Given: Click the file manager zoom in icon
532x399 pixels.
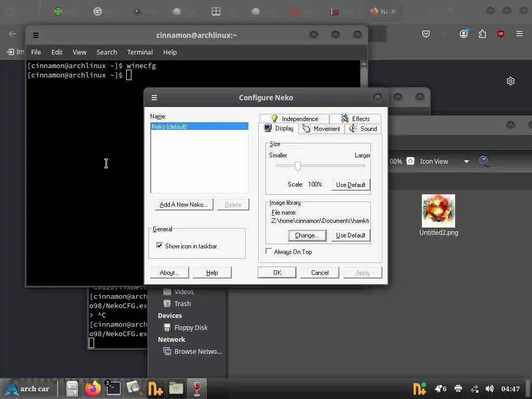Looking at the screenshot, I should [410, 161].
